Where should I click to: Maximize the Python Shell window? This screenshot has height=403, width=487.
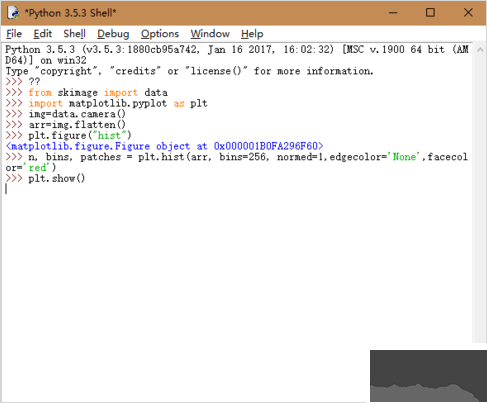point(430,13)
